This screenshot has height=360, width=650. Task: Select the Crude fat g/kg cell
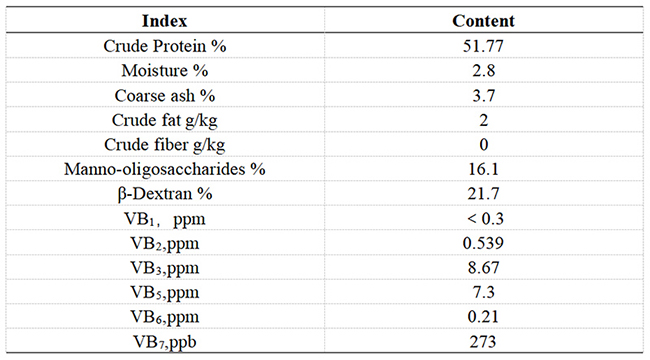click(165, 120)
